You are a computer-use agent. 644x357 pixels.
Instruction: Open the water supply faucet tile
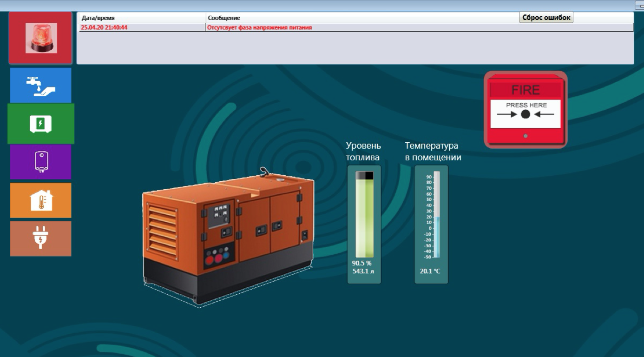[x=41, y=86]
